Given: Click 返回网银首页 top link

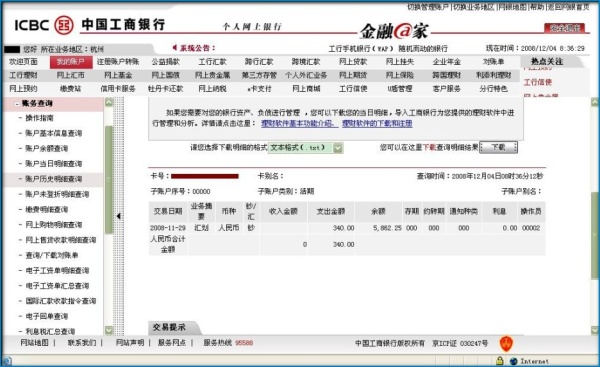Looking at the screenshot, I should click(x=569, y=7).
